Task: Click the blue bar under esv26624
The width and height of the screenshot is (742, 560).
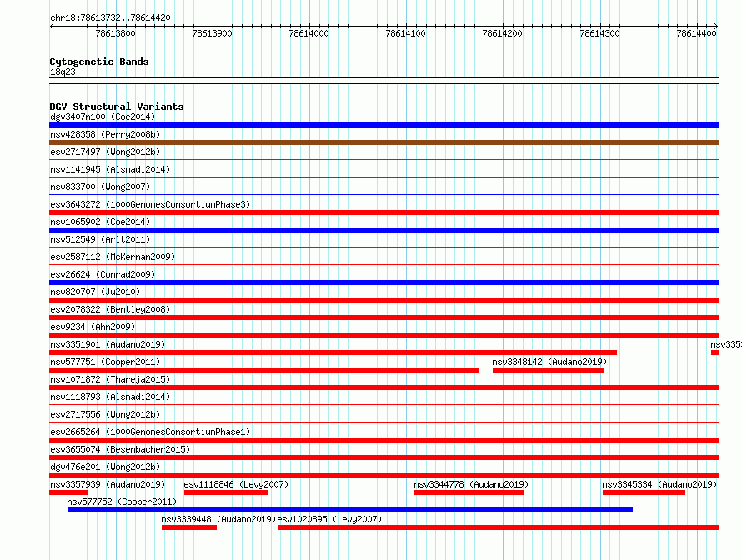Action: (x=384, y=282)
